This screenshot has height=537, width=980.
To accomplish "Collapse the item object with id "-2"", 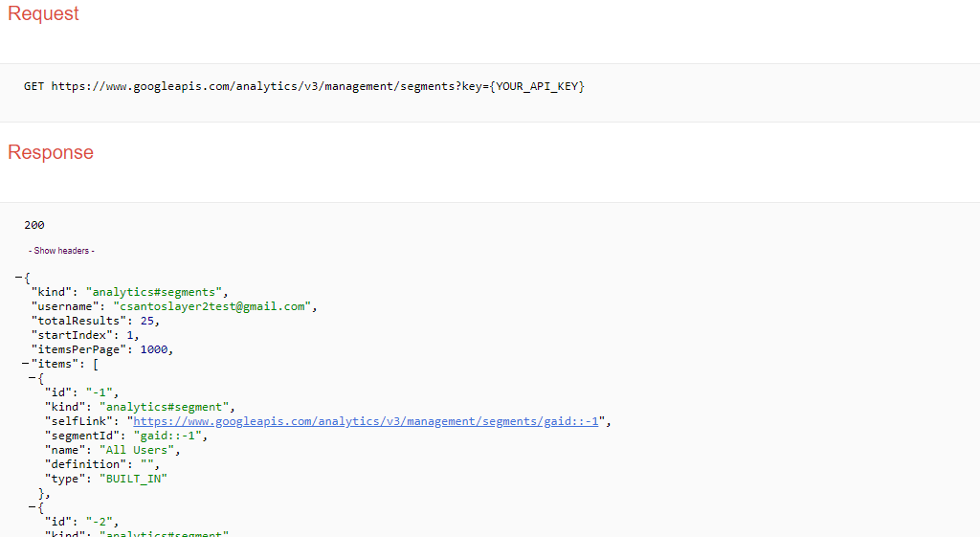I will click(33, 507).
